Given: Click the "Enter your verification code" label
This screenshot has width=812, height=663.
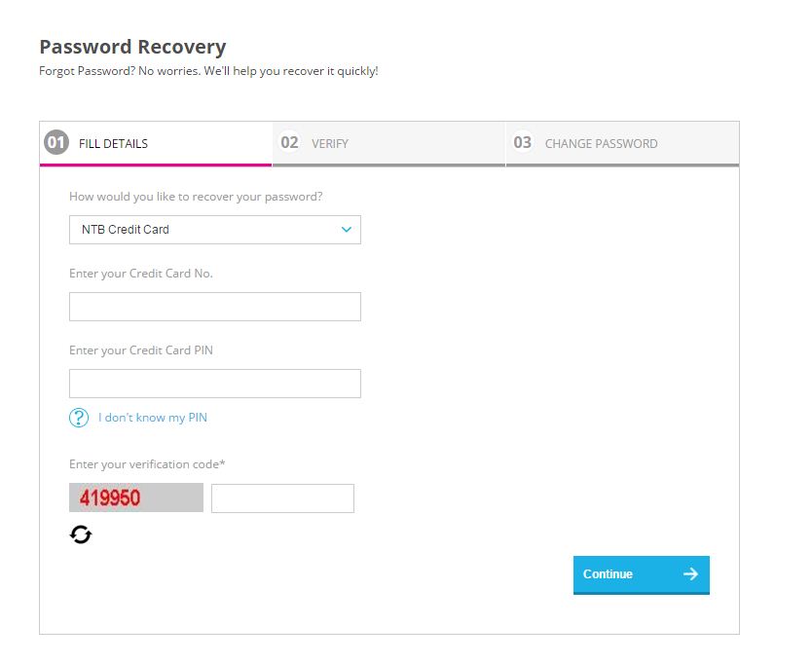Looking at the screenshot, I should pyautogui.click(x=147, y=464).
